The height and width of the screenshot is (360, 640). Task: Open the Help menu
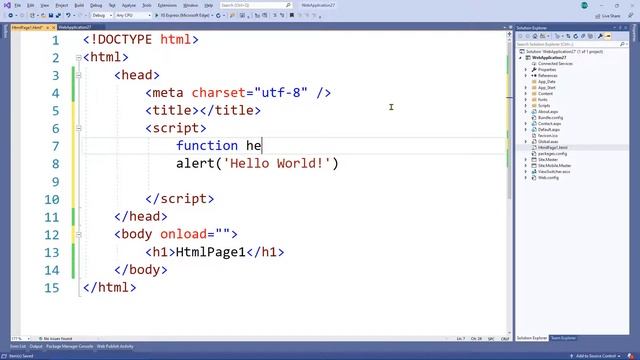click(x=209, y=6)
